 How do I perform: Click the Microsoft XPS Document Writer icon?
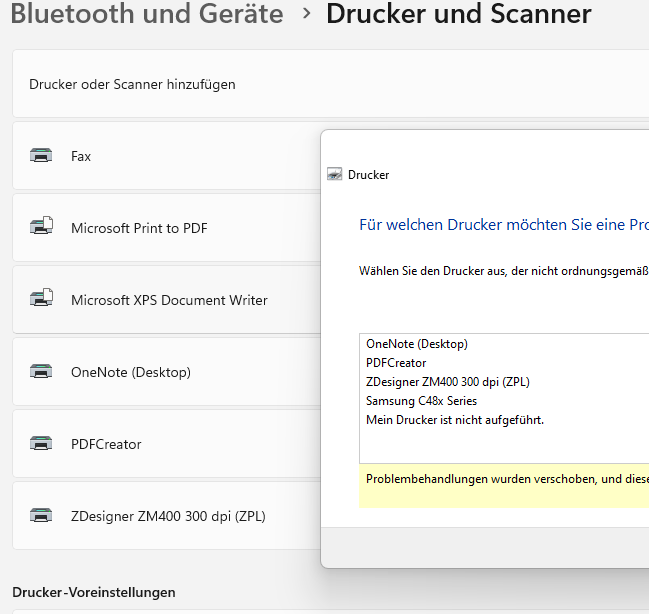coord(41,299)
